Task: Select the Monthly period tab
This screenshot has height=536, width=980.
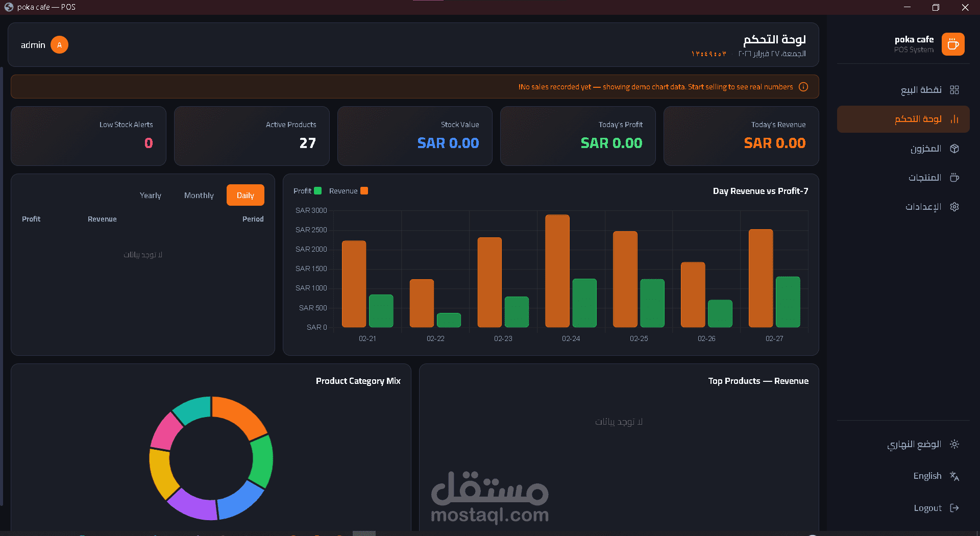Action: [x=199, y=195]
